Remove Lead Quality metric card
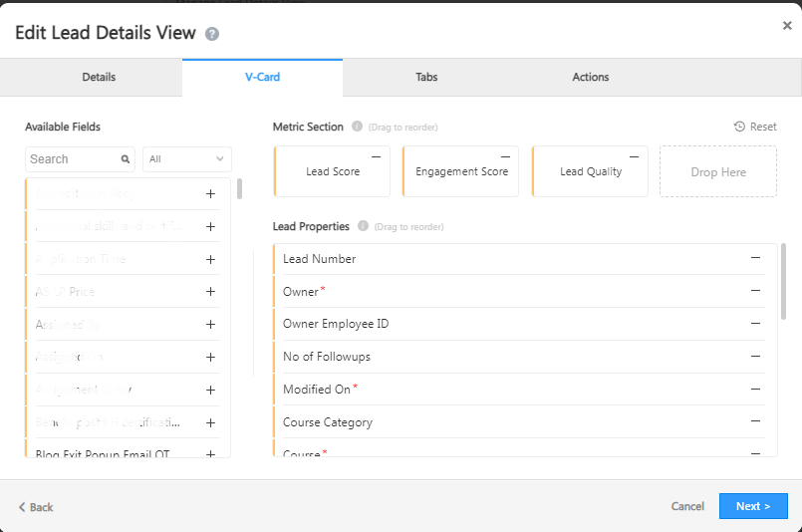802x532 pixels. tap(635, 156)
